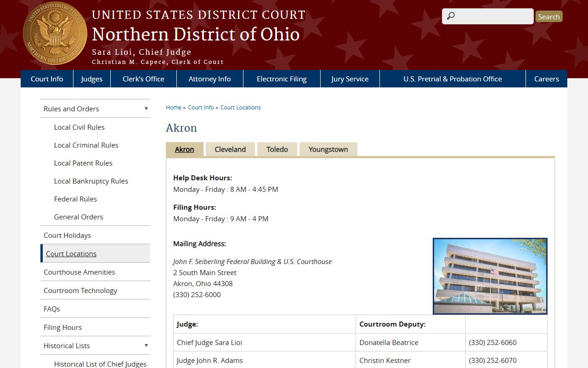Click the Northern District of Ohio court seal

(55, 33)
